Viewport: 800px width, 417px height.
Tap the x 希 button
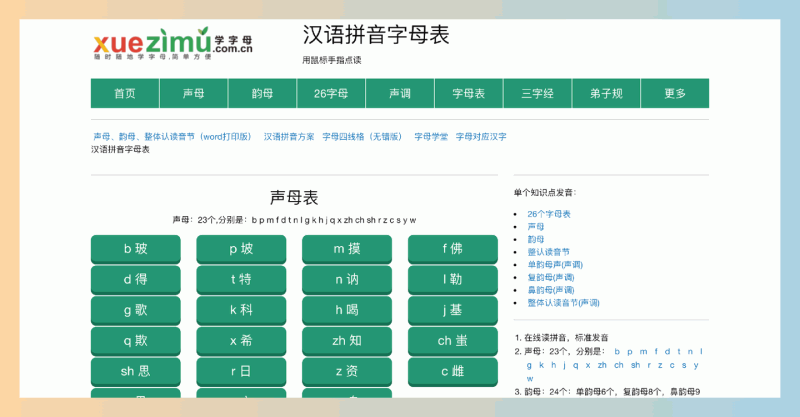[x=241, y=341]
